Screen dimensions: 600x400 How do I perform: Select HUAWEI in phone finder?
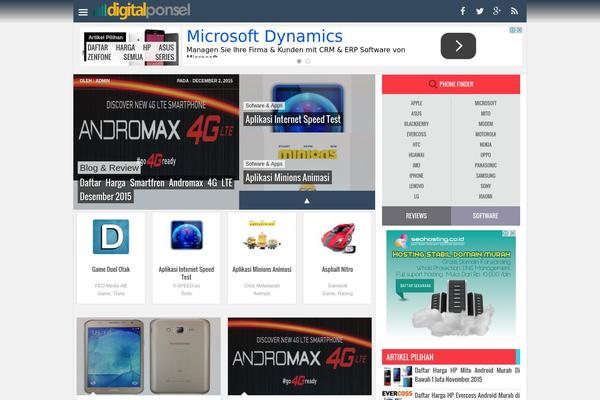pos(416,155)
